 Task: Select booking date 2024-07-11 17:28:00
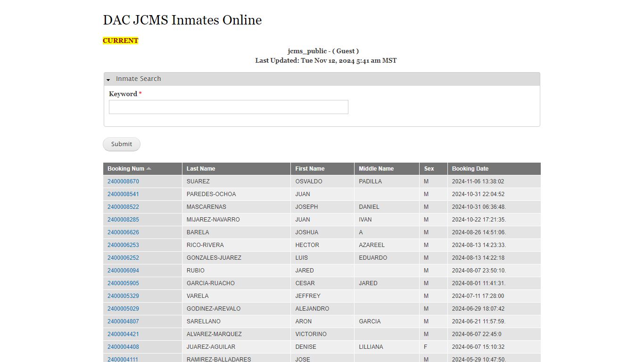click(494, 296)
